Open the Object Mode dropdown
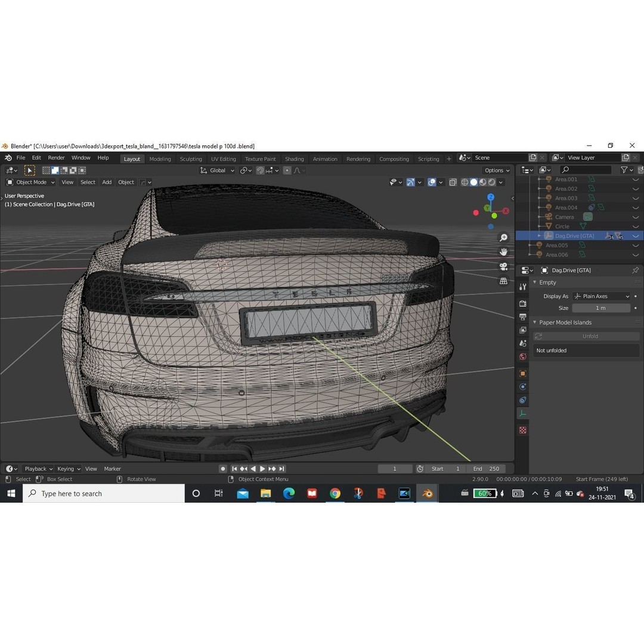Screen dimensions: 644x644 30,182
